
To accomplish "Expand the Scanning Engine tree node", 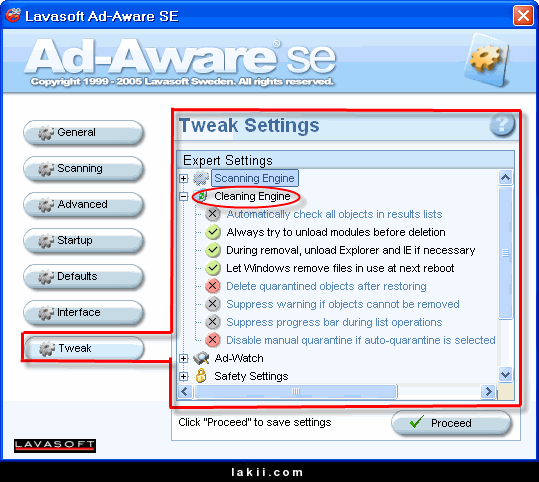I will (184, 178).
